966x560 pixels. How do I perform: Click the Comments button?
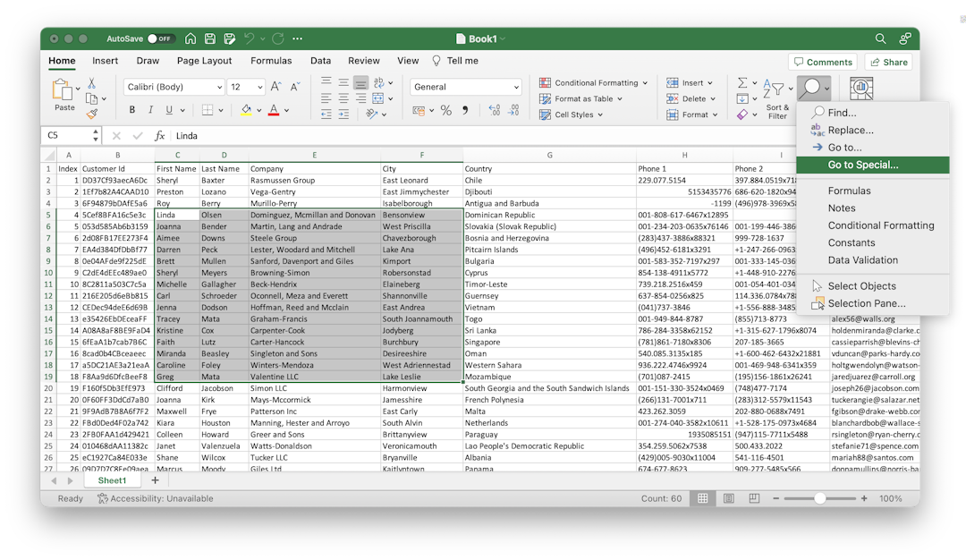click(x=822, y=61)
